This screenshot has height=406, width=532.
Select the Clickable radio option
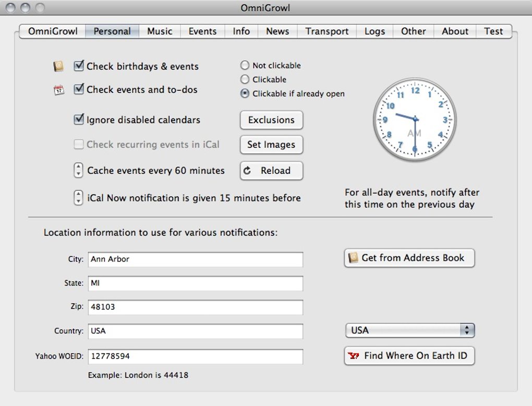click(x=245, y=79)
